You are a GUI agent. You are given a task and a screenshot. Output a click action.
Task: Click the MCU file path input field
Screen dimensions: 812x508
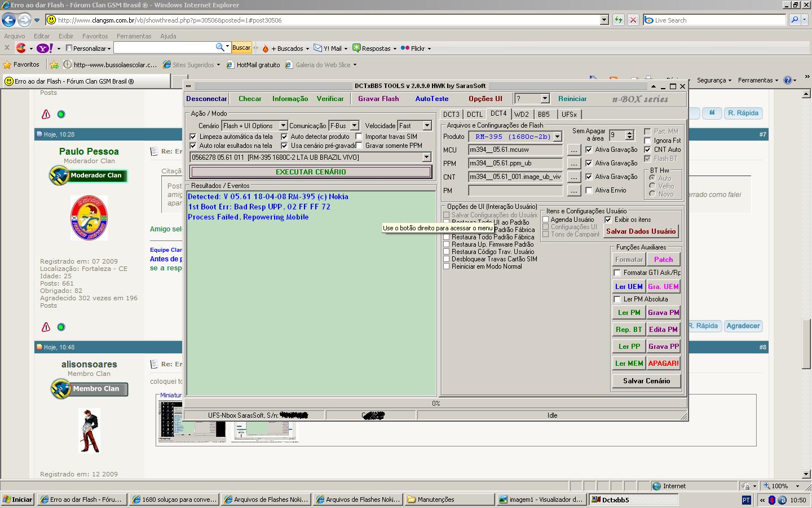515,150
